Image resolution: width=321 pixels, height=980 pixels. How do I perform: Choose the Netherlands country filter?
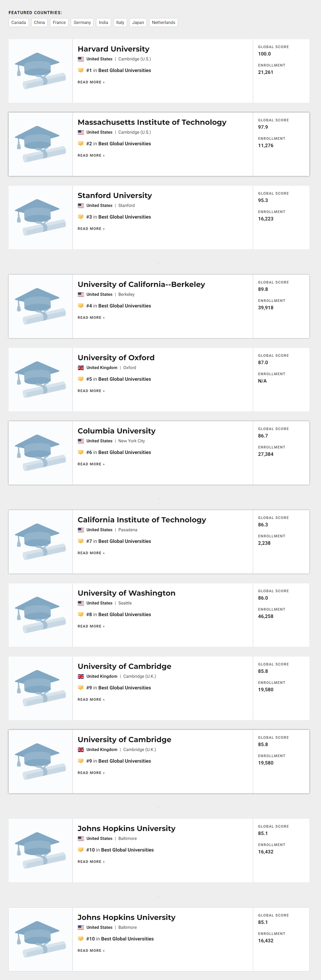(163, 22)
